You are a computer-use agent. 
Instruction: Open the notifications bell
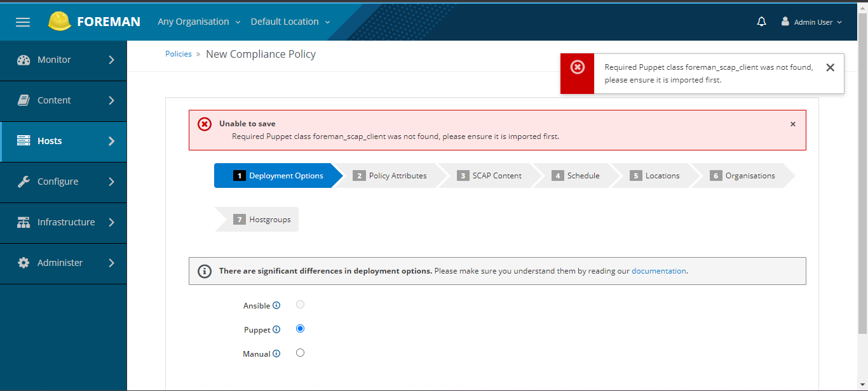(x=762, y=22)
